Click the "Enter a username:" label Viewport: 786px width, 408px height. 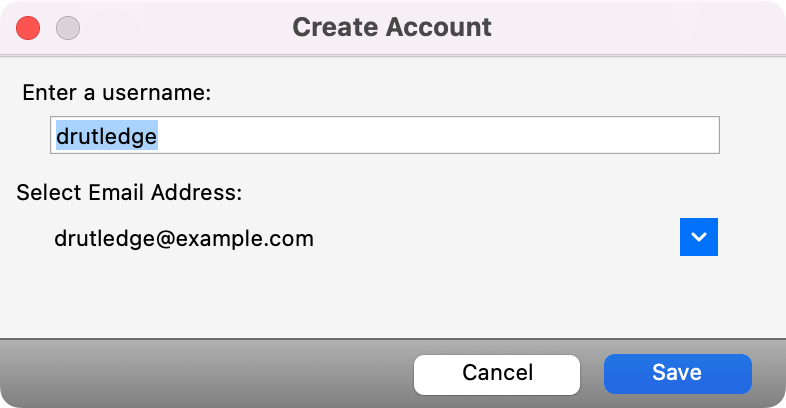coord(117,93)
